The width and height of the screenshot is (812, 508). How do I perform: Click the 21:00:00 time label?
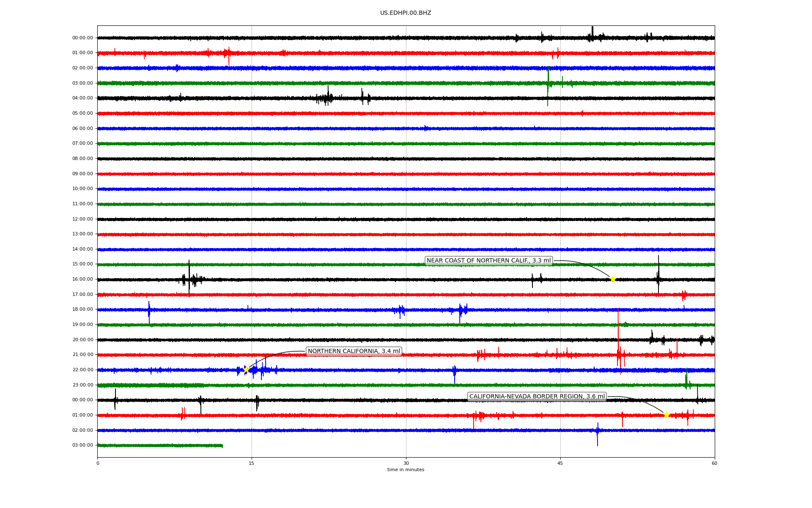tap(82, 355)
